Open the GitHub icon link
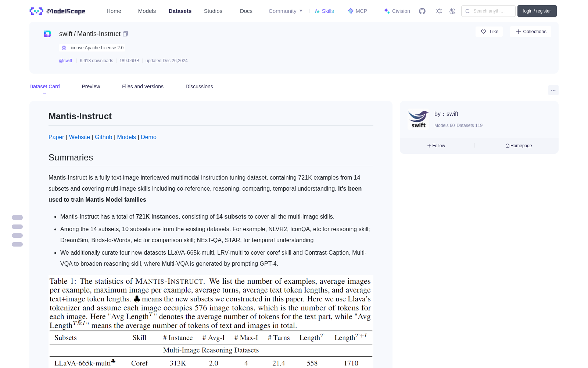Screen dimensions: 588x368 (422, 11)
